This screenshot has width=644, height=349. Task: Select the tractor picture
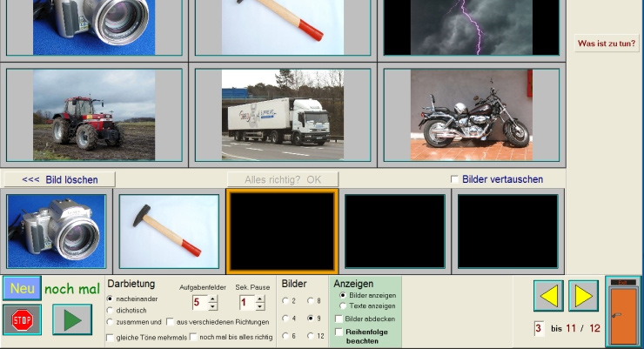click(94, 115)
